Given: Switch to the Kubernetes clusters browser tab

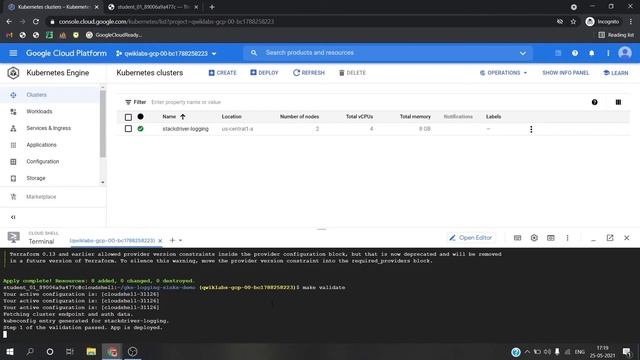Looking at the screenshot, I should click(53, 7).
